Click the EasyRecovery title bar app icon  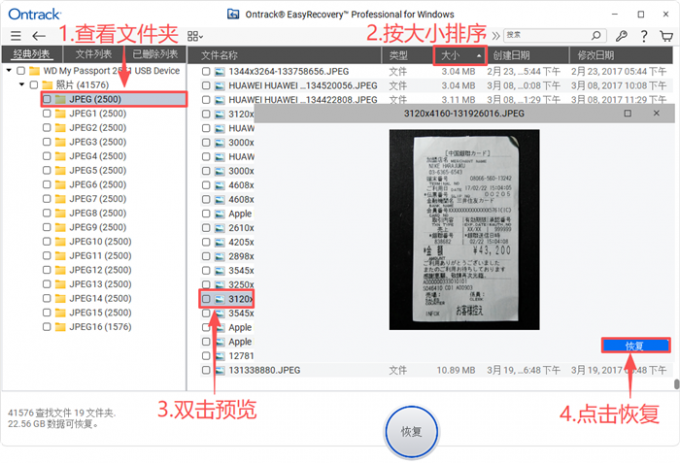pyautogui.click(x=233, y=14)
